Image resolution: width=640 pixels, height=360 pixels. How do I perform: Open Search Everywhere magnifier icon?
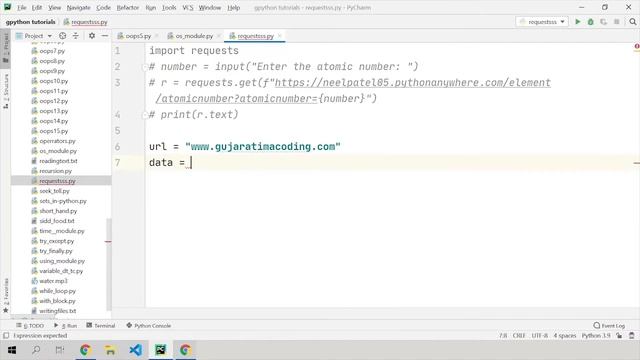point(632,22)
